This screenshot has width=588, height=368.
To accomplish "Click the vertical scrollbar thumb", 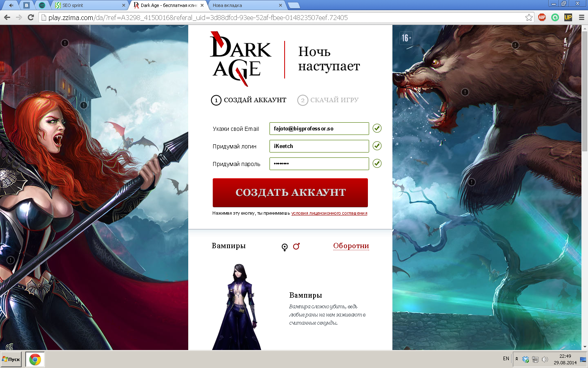I will pyautogui.click(x=584, y=91).
